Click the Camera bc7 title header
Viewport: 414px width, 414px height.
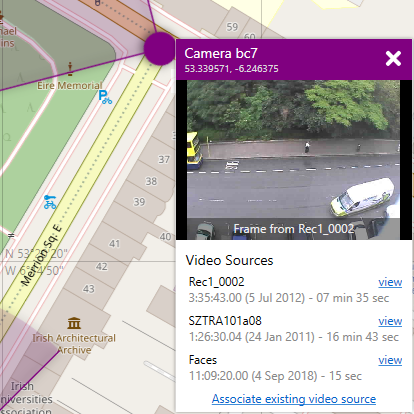(x=221, y=53)
